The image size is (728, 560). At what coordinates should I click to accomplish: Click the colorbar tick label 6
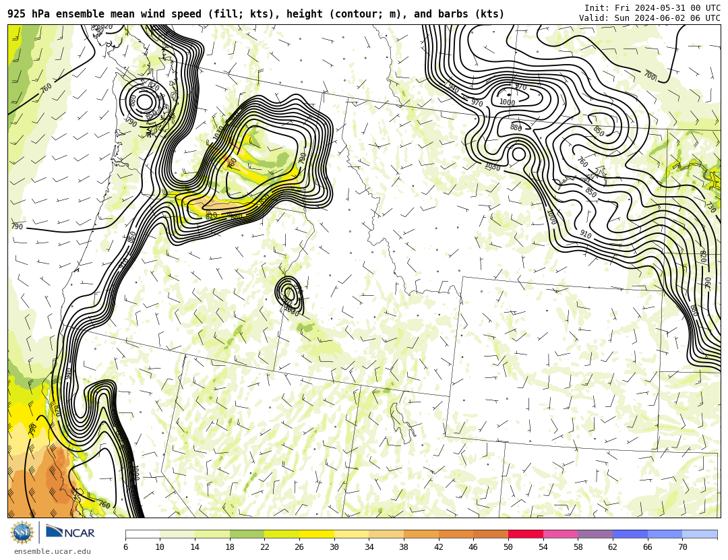(x=125, y=547)
